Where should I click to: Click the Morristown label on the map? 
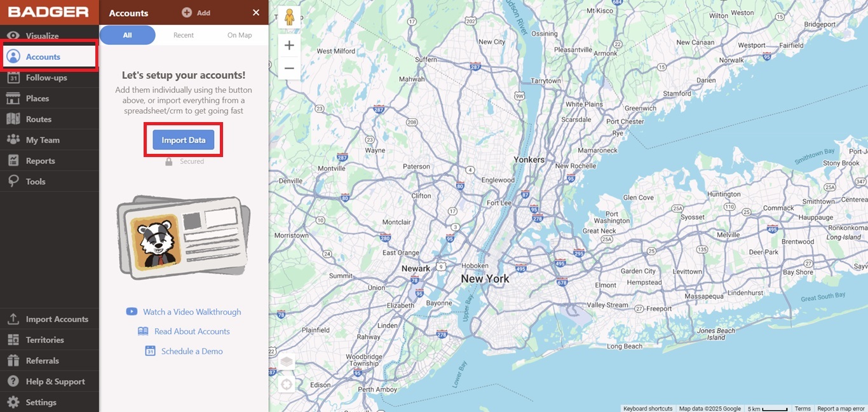(x=291, y=235)
